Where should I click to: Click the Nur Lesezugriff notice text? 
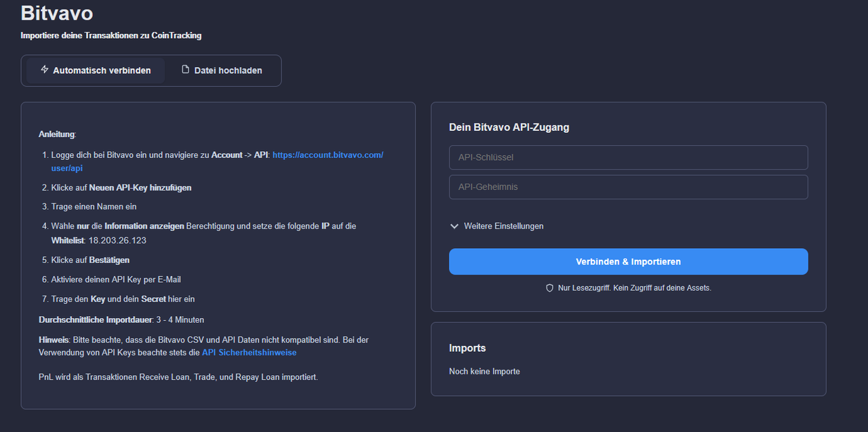tap(634, 288)
